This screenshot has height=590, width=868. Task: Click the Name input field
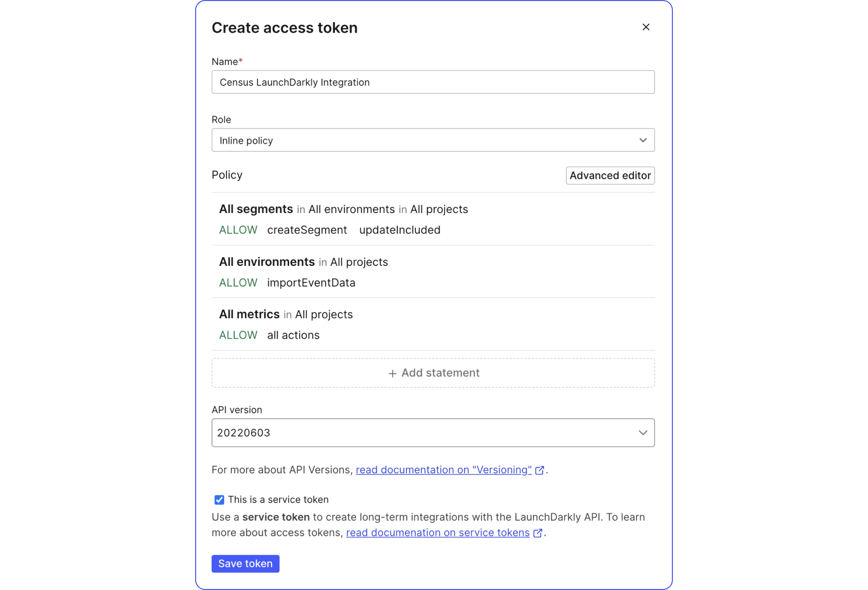(x=432, y=82)
